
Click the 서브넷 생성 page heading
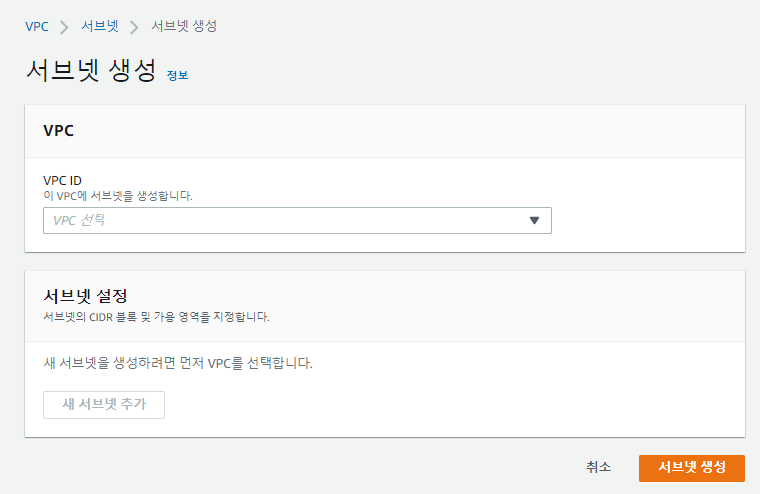click(90, 70)
